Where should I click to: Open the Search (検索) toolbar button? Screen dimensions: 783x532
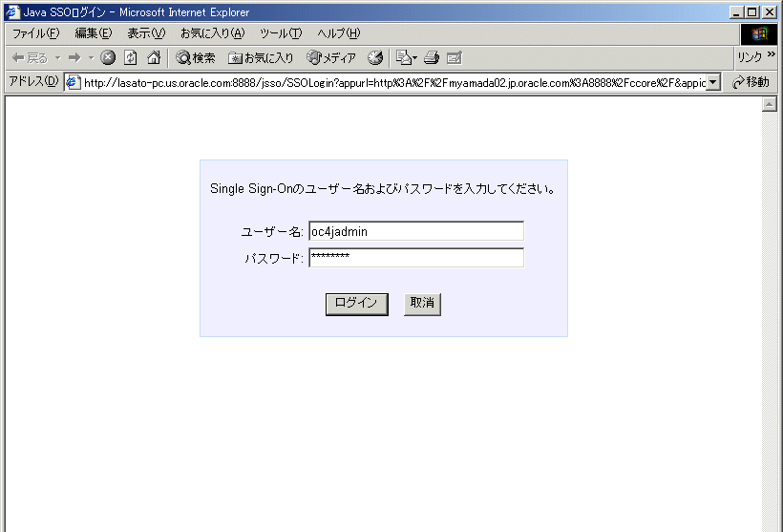click(195, 58)
